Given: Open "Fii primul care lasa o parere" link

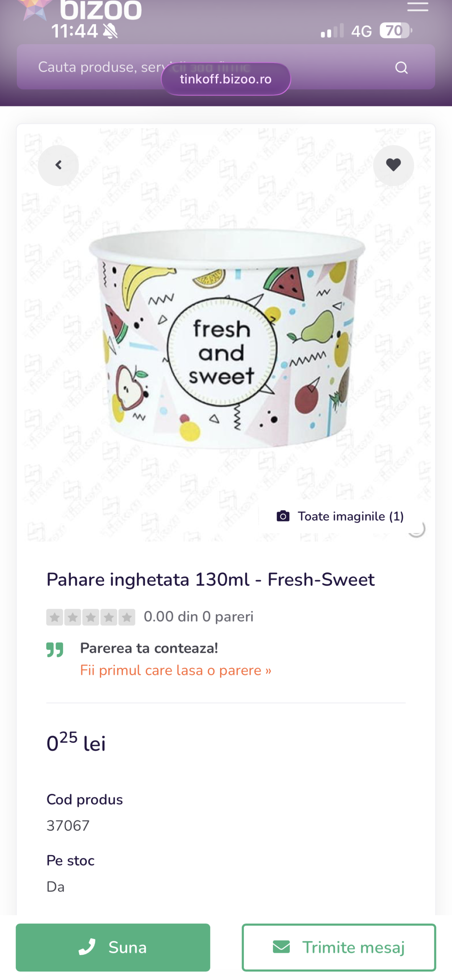Looking at the screenshot, I should [x=176, y=670].
